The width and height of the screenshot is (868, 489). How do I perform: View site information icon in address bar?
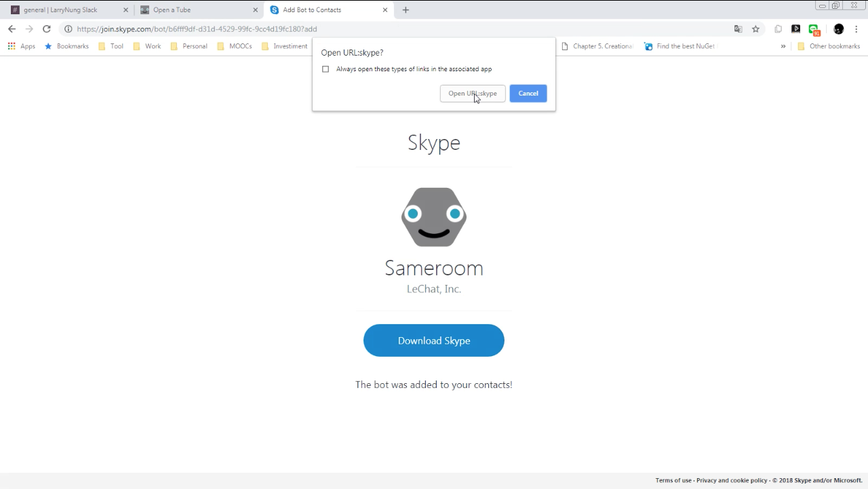pos(68,29)
